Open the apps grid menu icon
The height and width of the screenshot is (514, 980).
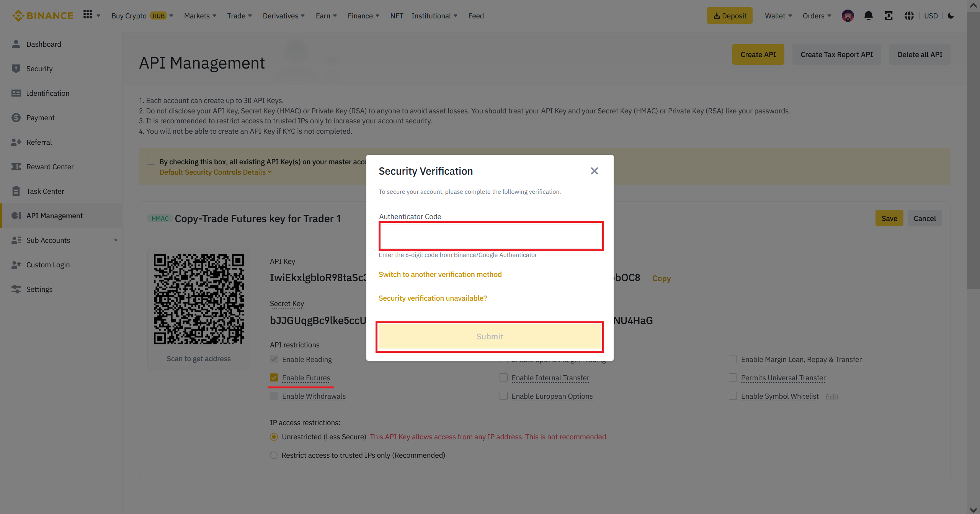coord(88,15)
